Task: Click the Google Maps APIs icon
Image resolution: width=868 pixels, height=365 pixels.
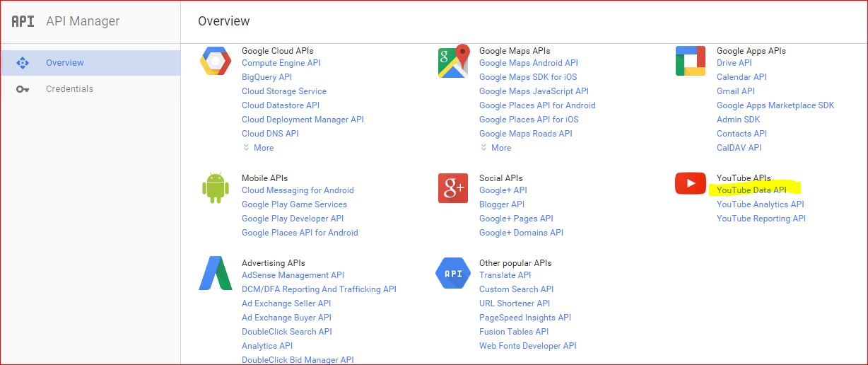Action: coord(454,61)
